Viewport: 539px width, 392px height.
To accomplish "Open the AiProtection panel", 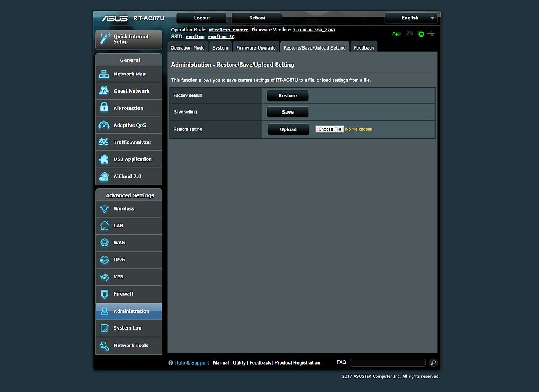I will click(128, 108).
